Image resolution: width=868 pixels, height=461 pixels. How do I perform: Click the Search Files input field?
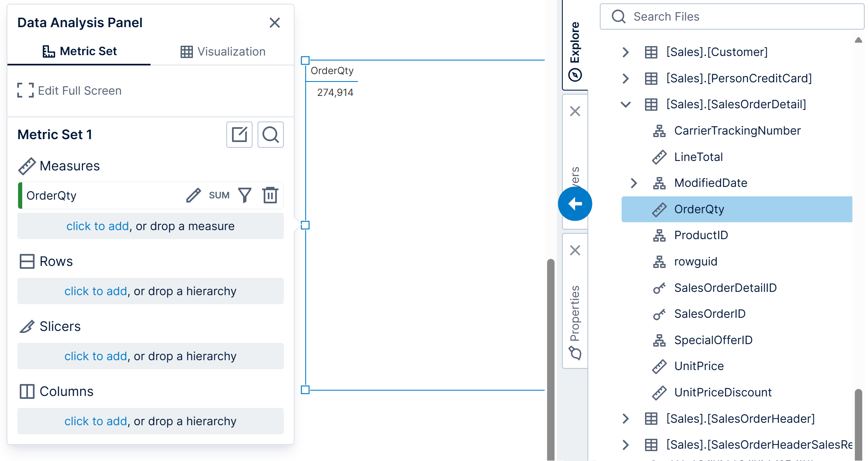tap(733, 16)
